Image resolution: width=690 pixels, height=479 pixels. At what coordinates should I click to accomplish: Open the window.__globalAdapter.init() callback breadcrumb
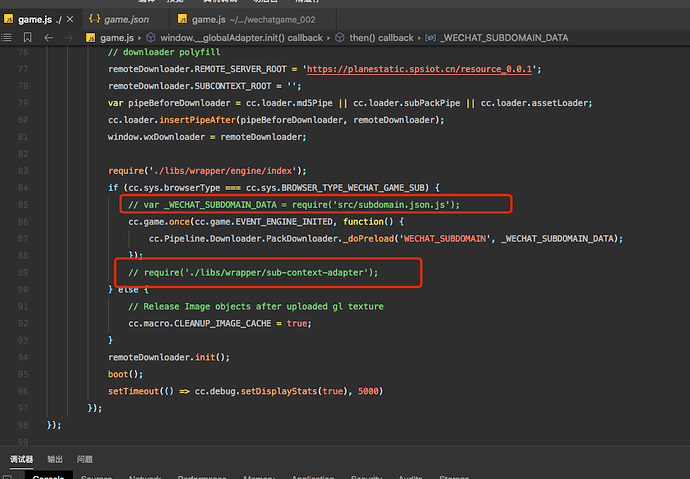241,38
